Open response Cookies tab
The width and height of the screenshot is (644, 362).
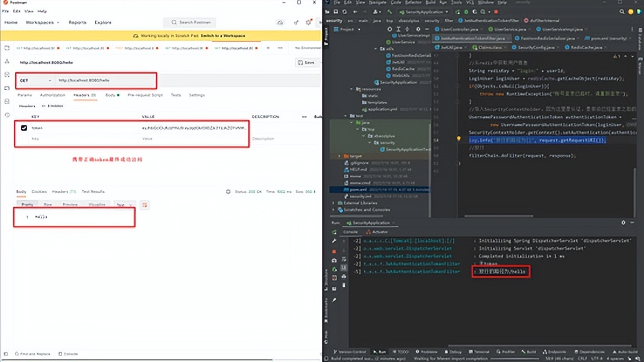(x=39, y=192)
